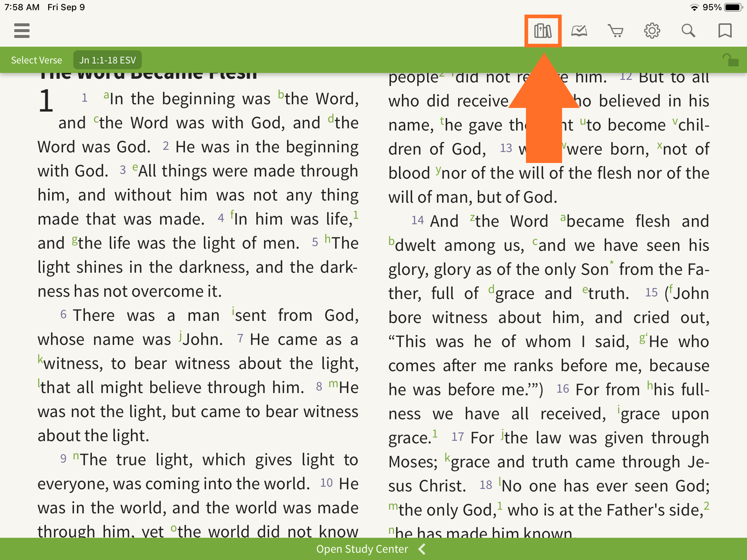Tap verse number 13
The width and height of the screenshot is (747, 560).
point(506,148)
